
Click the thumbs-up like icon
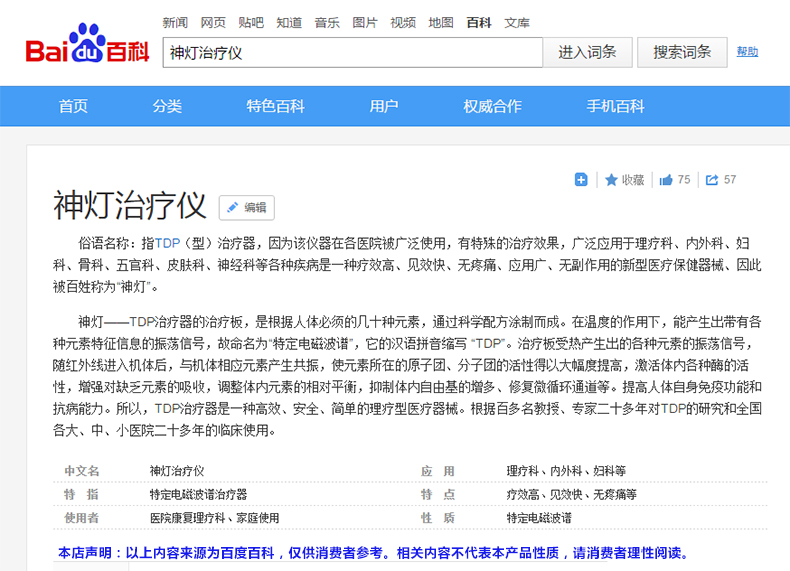pos(666,180)
